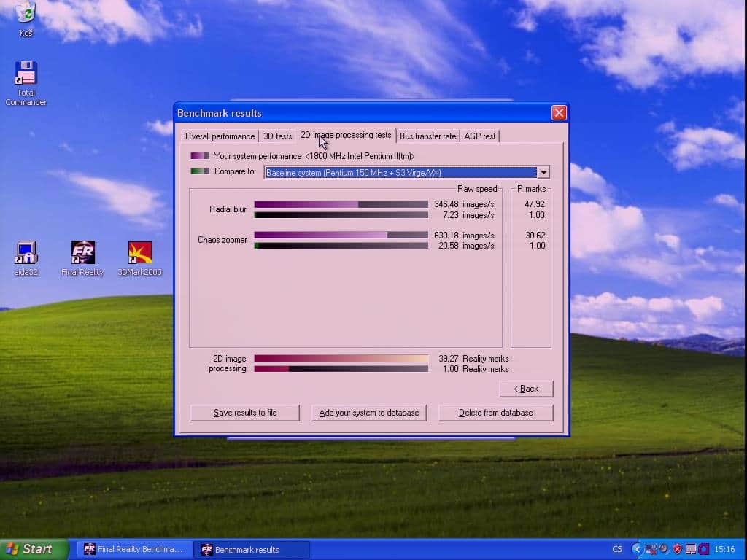Click the purple Your system performance legend swatch
Screen dimensions: 747x560
pyautogui.click(x=200, y=156)
